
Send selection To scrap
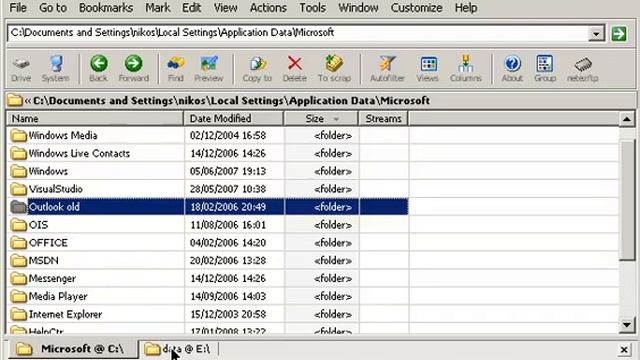click(334, 64)
